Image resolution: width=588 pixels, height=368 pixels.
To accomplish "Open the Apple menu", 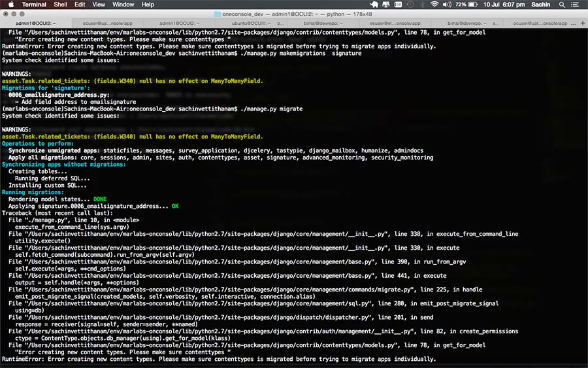I will [9, 5].
